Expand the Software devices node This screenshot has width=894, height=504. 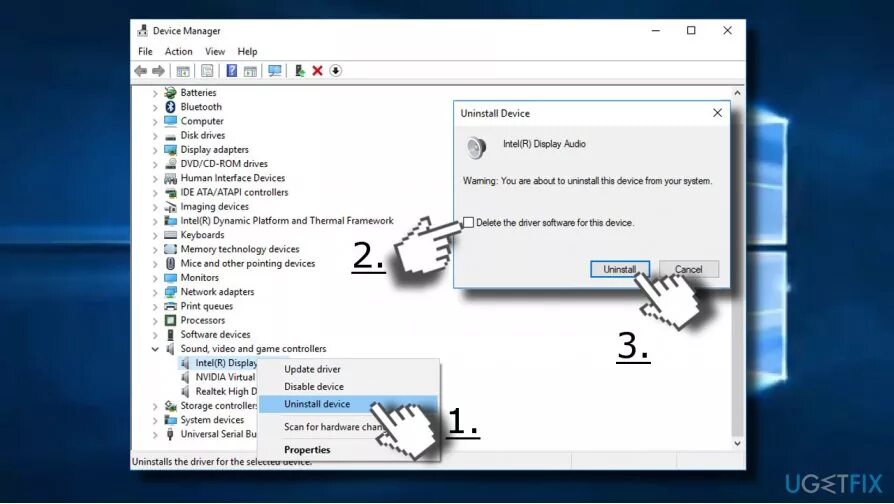pos(155,335)
